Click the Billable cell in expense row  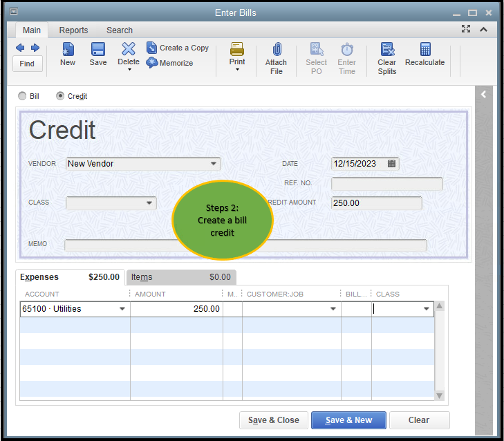pyautogui.click(x=356, y=309)
